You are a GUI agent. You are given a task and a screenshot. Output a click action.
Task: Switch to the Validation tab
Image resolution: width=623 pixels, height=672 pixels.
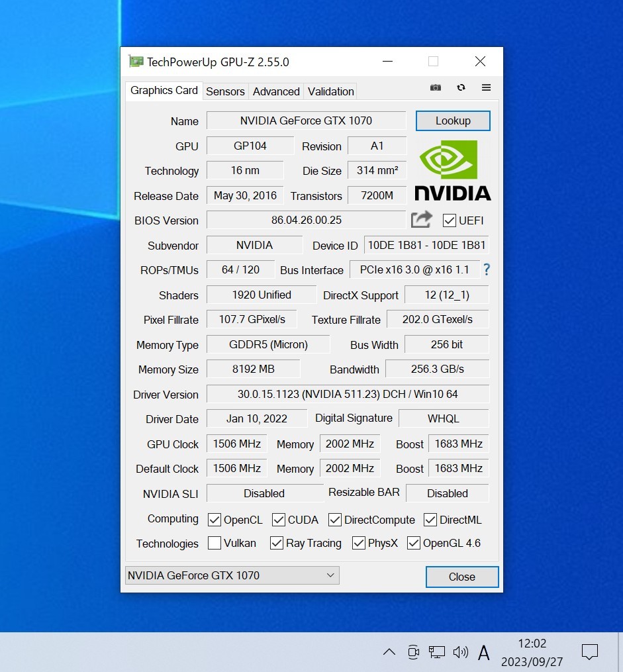point(331,91)
